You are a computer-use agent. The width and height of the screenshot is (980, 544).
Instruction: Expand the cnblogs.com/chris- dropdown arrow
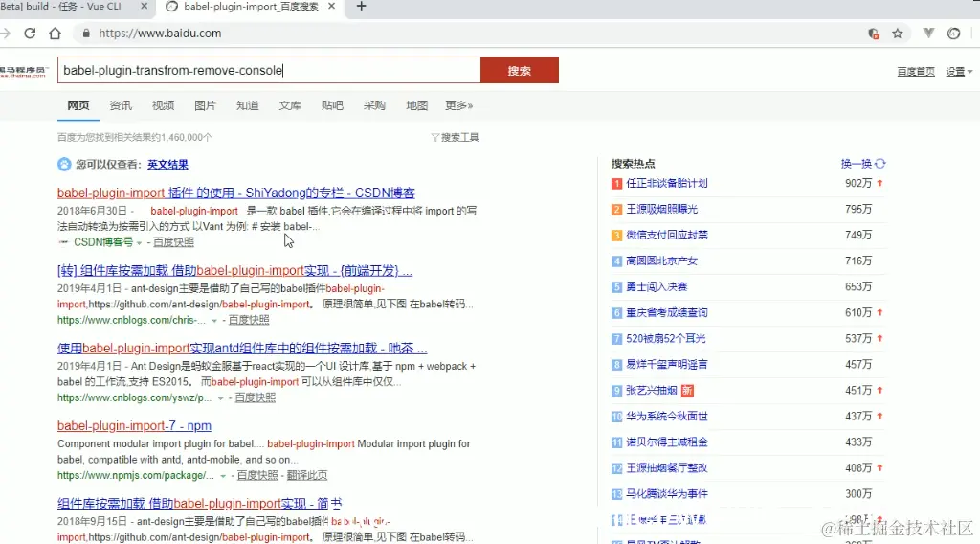214,321
